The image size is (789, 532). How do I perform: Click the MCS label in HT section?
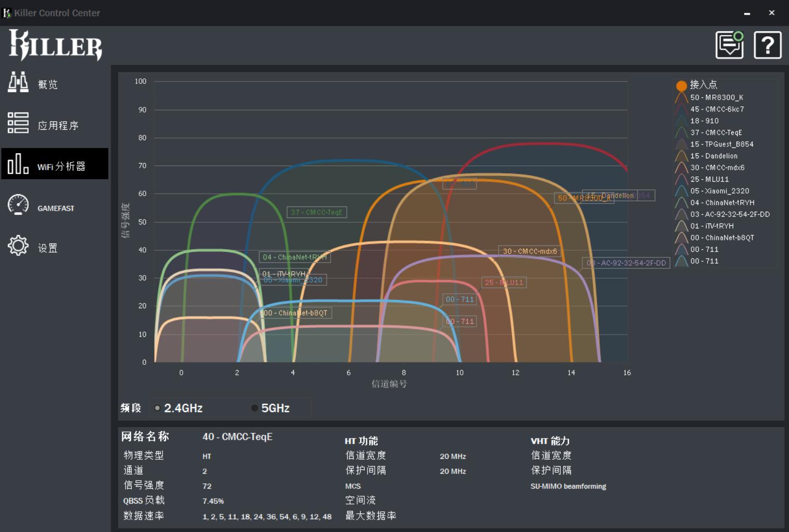[353, 486]
